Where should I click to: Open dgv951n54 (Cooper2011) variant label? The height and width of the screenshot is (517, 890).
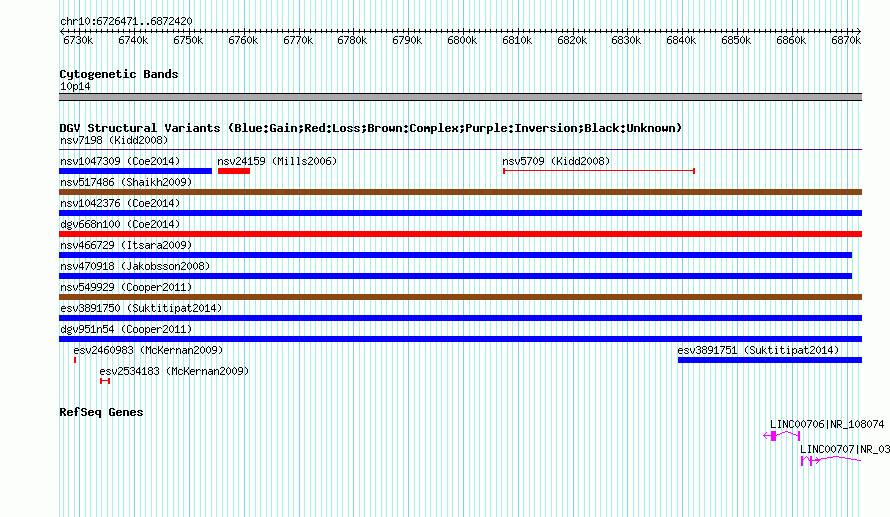(x=126, y=329)
